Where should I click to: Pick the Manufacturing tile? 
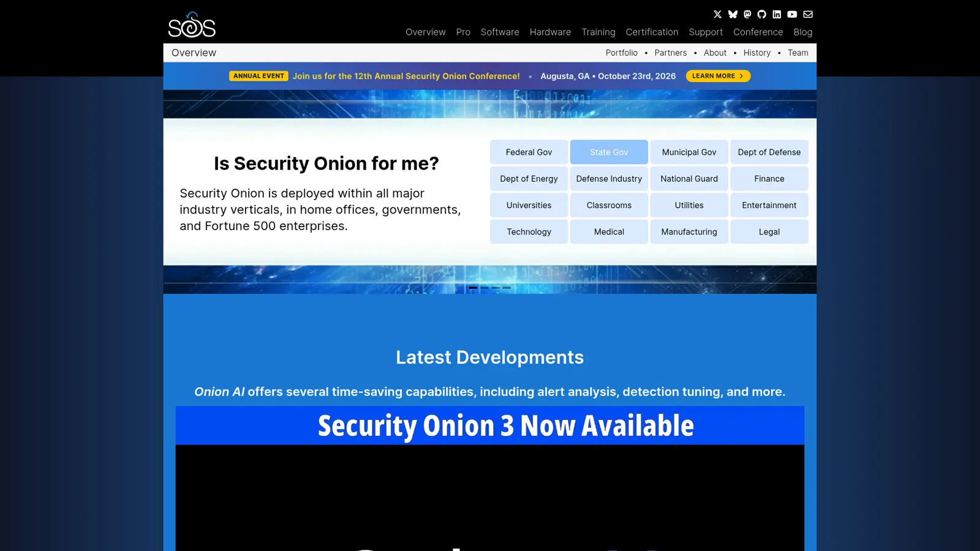click(x=689, y=231)
